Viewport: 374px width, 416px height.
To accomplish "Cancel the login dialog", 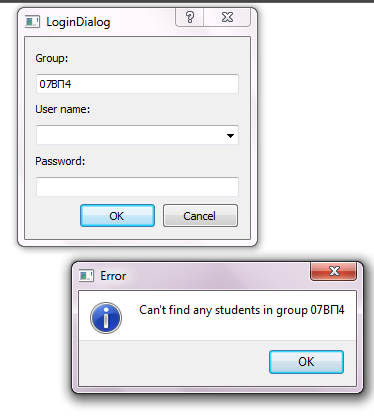I will 200,216.
